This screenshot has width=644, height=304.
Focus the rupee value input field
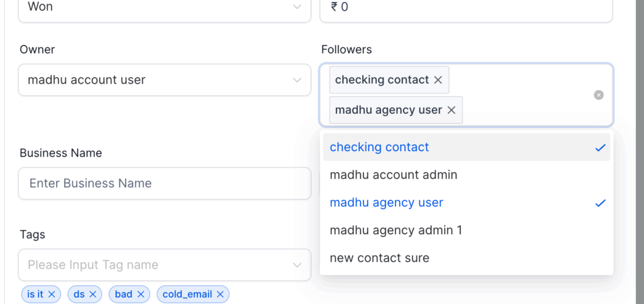click(x=465, y=8)
